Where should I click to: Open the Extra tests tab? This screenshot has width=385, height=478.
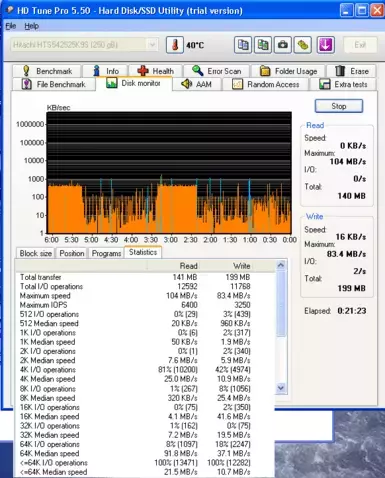[343, 84]
